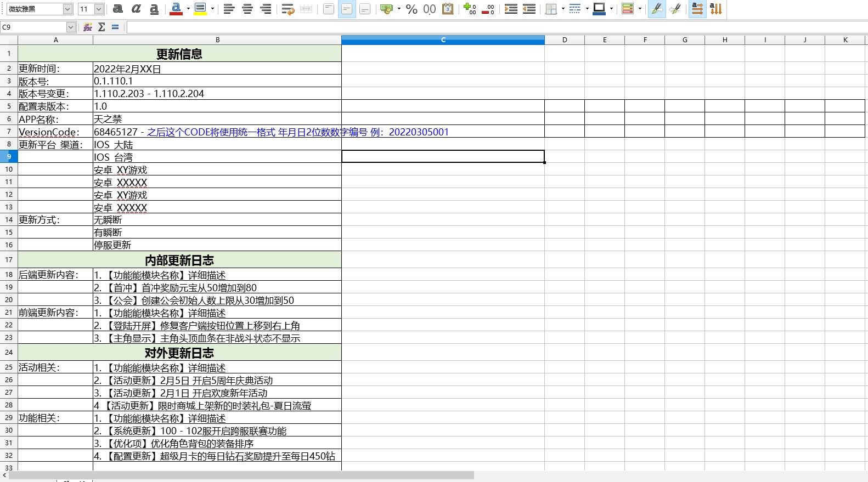Image resolution: width=868 pixels, height=482 pixels.
Task: Align cell content to bottom
Action: (364, 9)
